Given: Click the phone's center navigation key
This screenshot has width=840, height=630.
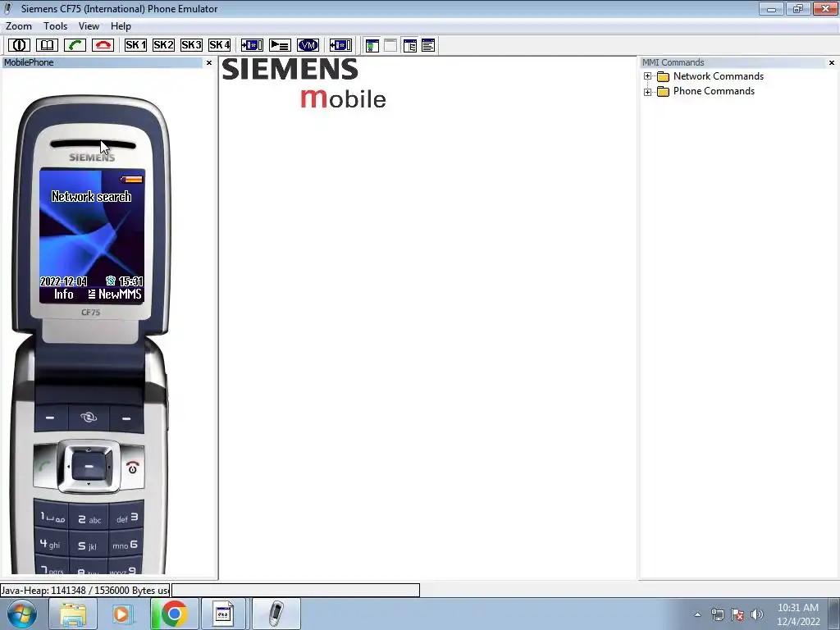Looking at the screenshot, I should pos(89,467).
